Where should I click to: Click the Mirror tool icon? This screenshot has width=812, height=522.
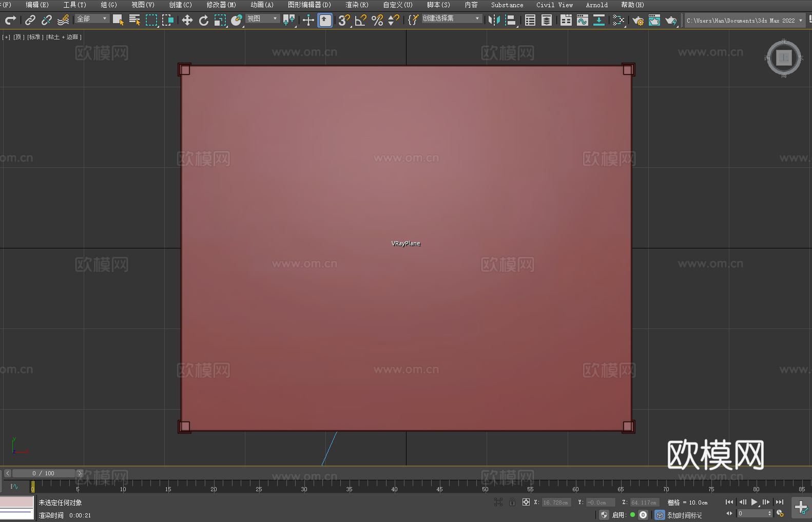[x=494, y=20]
